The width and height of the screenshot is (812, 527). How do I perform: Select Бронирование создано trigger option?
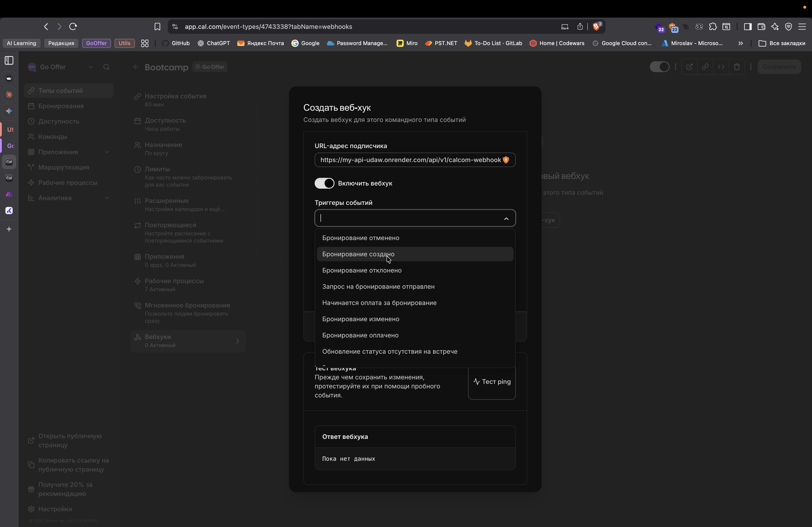tap(358, 254)
